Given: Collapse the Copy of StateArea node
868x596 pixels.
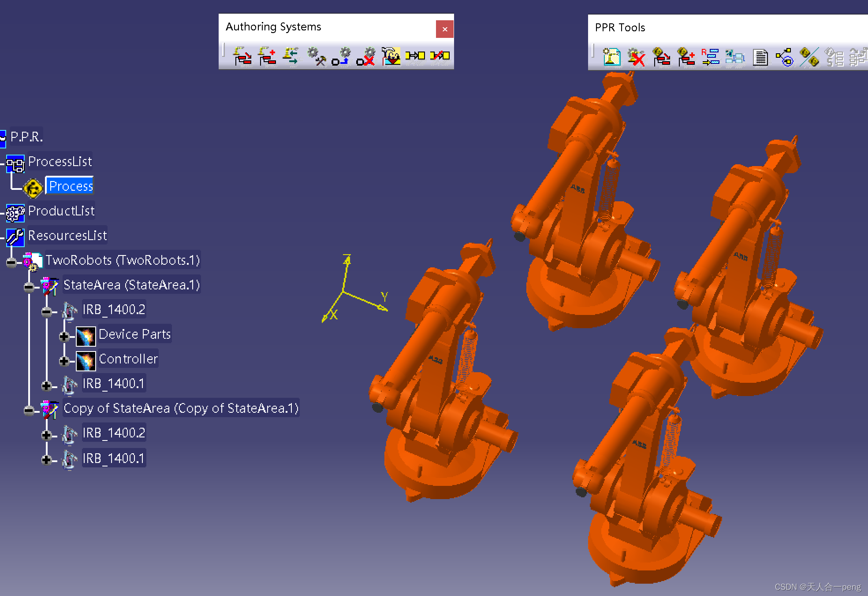Looking at the screenshot, I should [x=29, y=411].
